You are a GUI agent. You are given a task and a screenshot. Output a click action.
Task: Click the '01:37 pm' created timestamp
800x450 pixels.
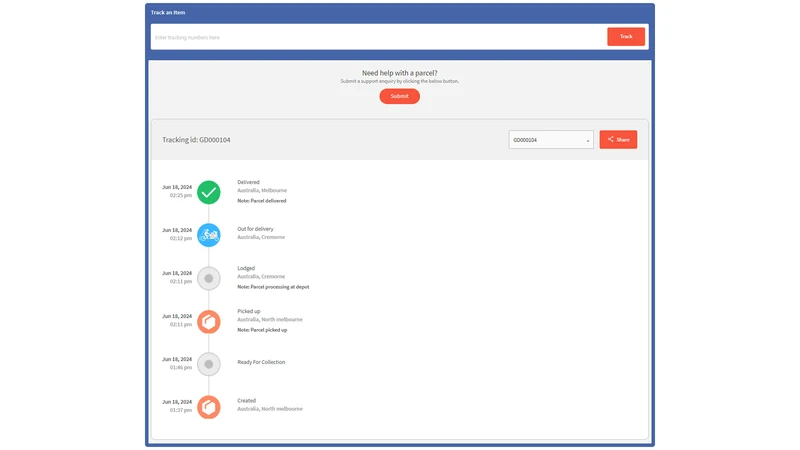click(x=181, y=410)
